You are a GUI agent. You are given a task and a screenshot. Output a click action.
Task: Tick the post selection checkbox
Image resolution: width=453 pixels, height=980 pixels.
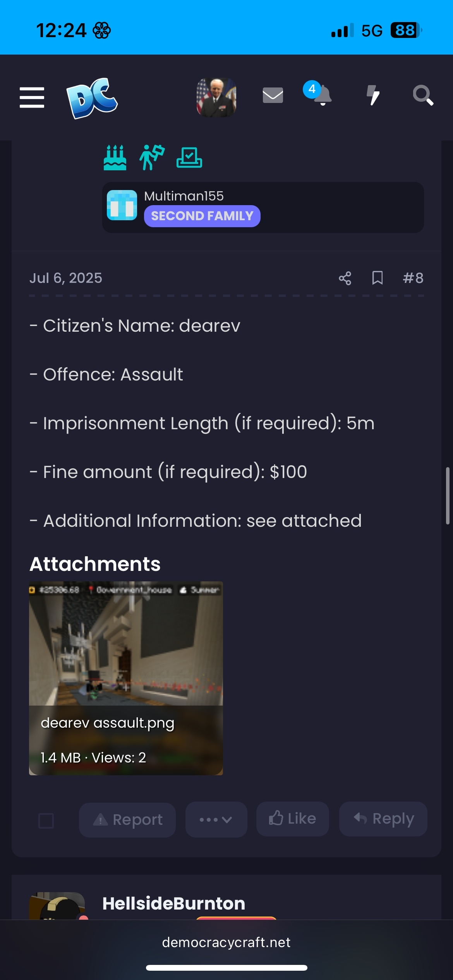[x=46, y=820]
